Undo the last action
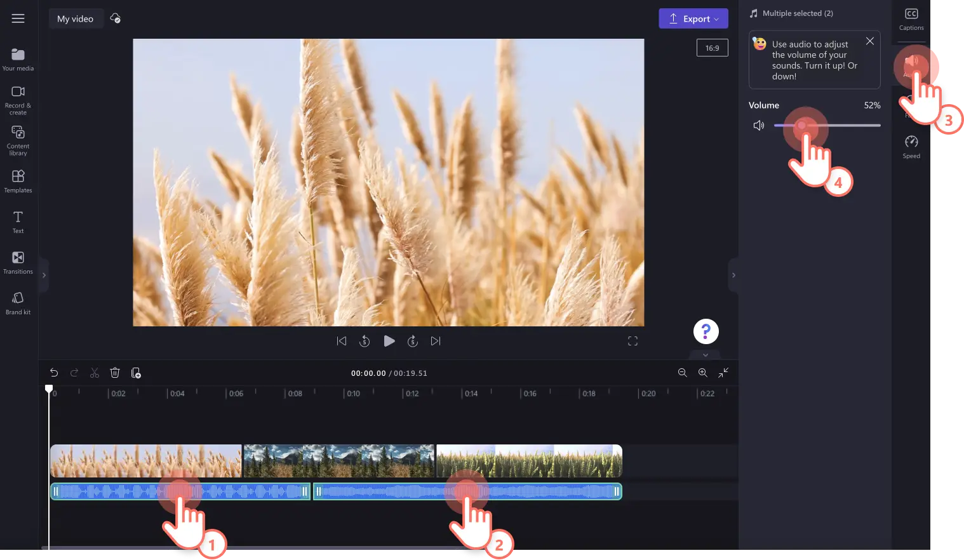 (54, 373)
